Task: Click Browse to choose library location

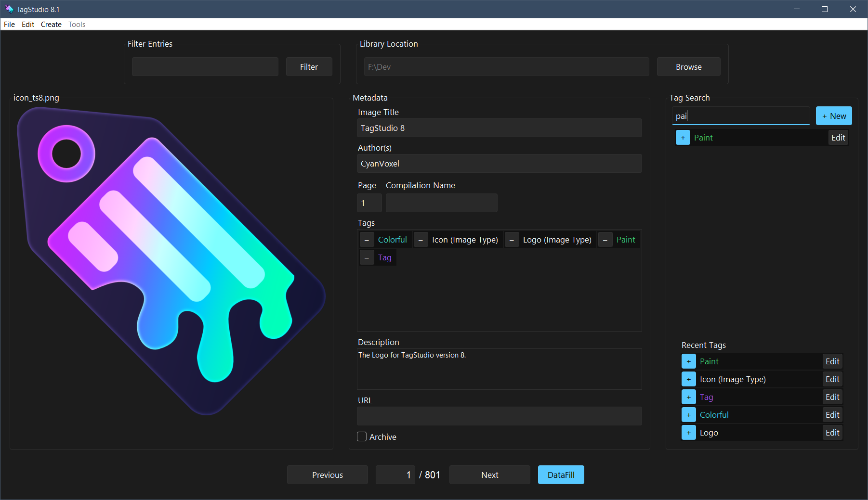Action: point(688,67)
